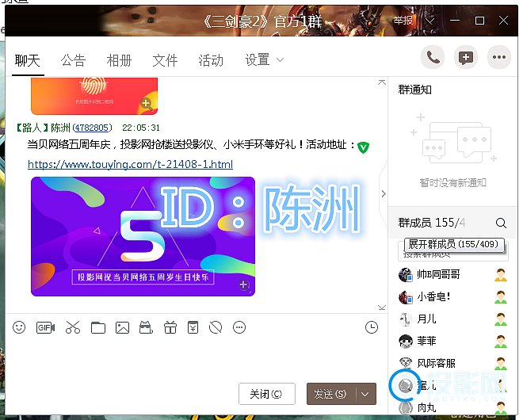523x420 pixels.
Task: Click the admin badge beside 小香皂!
Action: point(501,297)
